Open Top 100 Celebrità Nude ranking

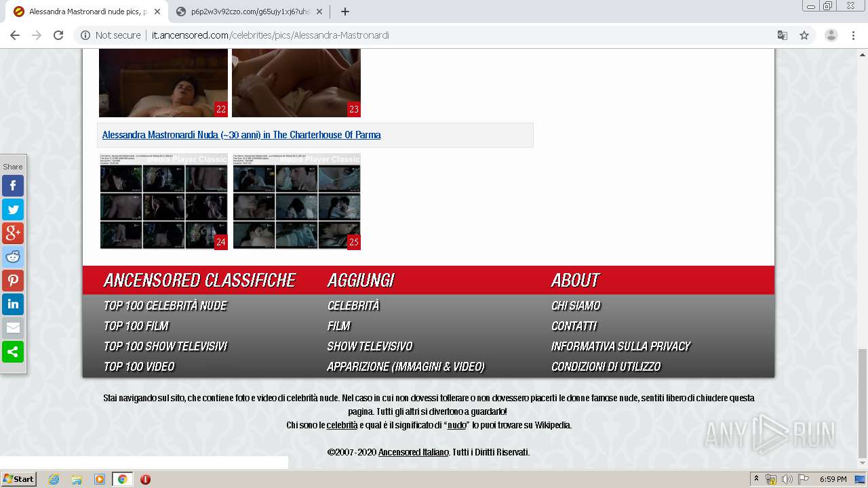165,306
